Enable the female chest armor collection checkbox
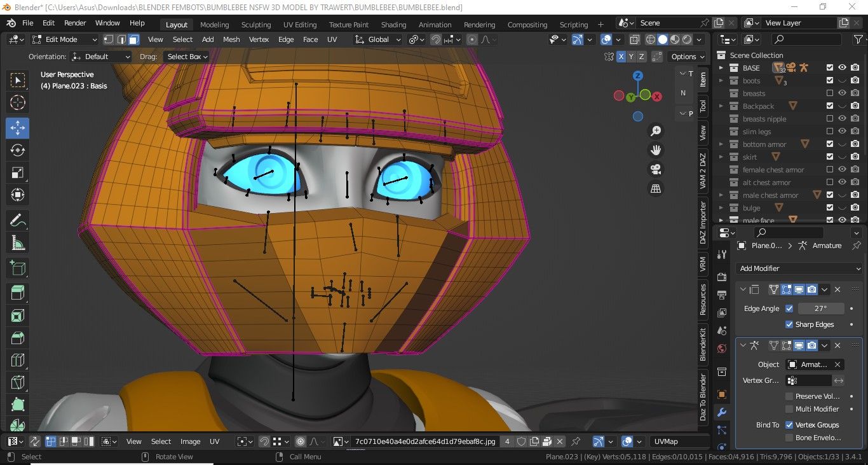The image size is (868, 465). tap(829, 170)
